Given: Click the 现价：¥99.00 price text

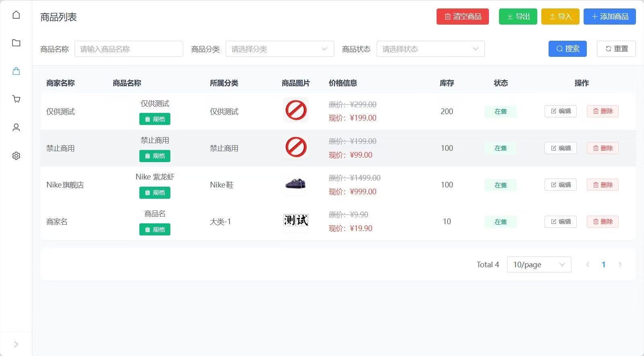Looking at the screenshot, I should pyautogui.click(x=350, y=155).
